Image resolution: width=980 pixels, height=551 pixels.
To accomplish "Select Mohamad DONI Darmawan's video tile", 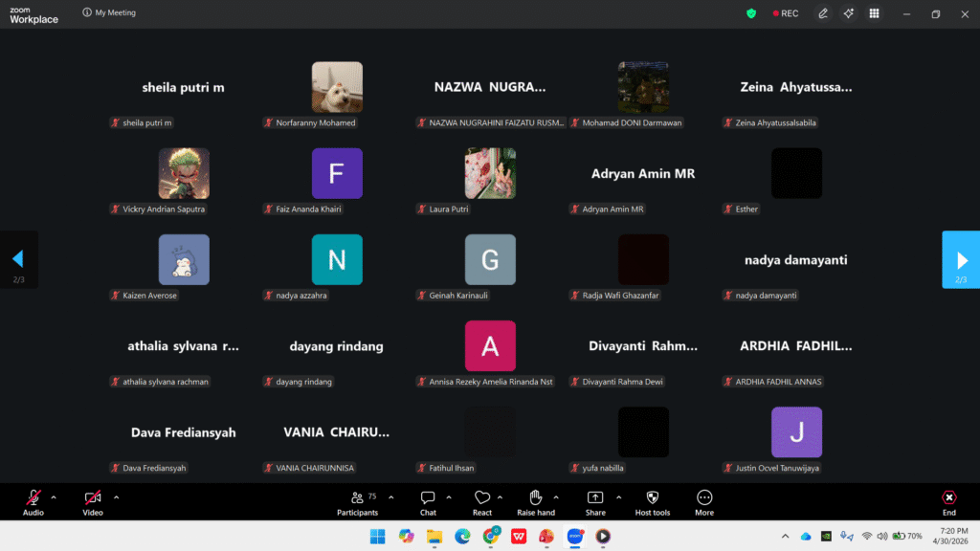I will 643,87.
